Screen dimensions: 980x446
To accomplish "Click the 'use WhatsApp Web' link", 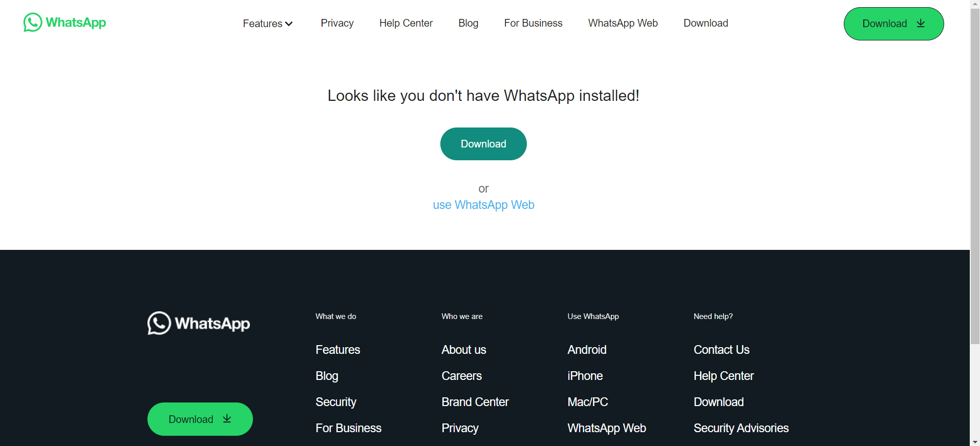I will (483, 205).
